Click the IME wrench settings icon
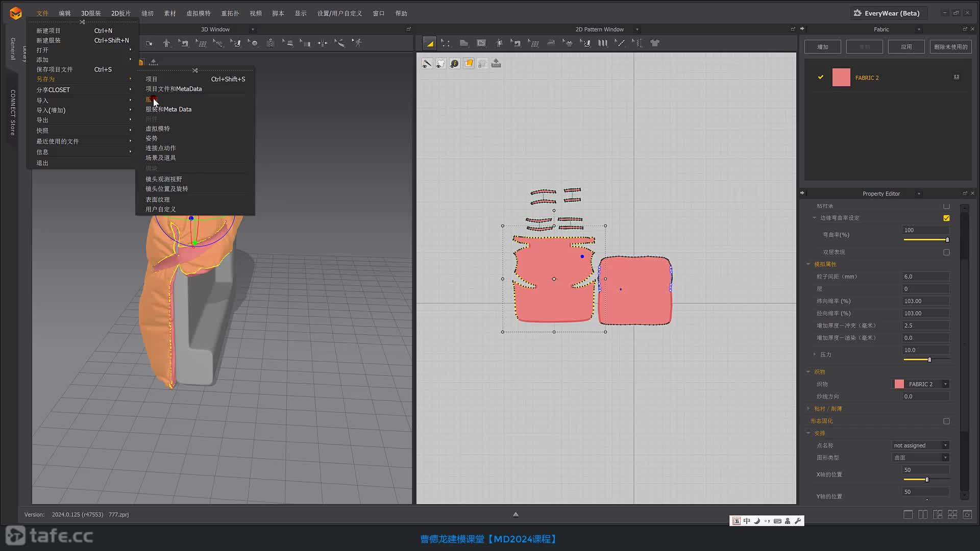980x551 pixels. (x=798, y=521)
